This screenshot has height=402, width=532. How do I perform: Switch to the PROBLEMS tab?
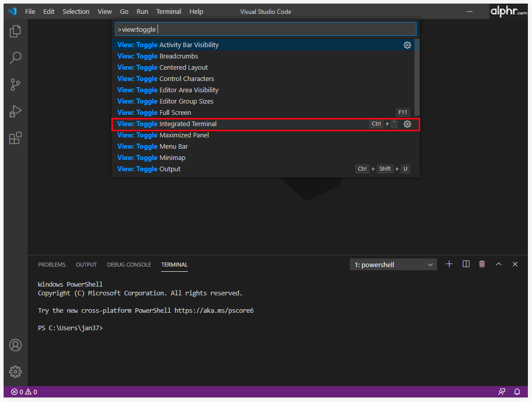point(52,265)
